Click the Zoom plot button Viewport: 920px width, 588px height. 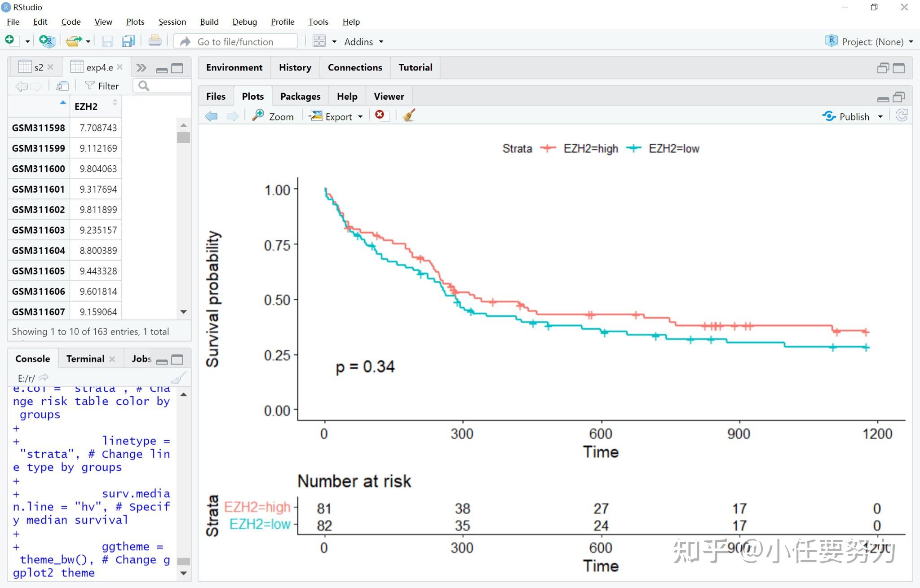(x=273, y=116)
